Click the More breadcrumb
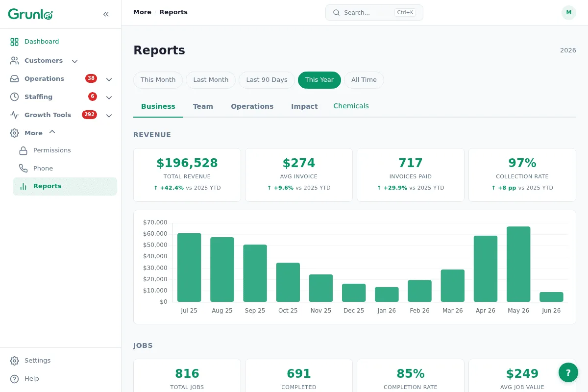Image resolution: width=588 pixels, height=392 pixels. [142, 12]
